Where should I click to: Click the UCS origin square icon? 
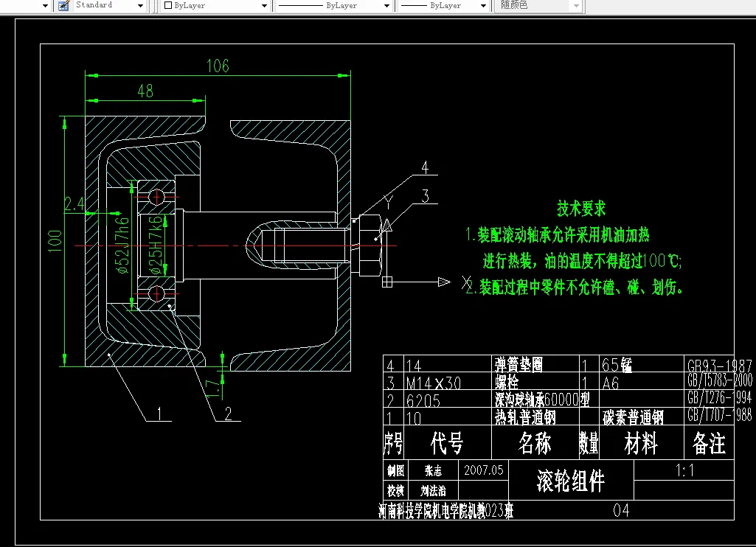coord(387,282)
